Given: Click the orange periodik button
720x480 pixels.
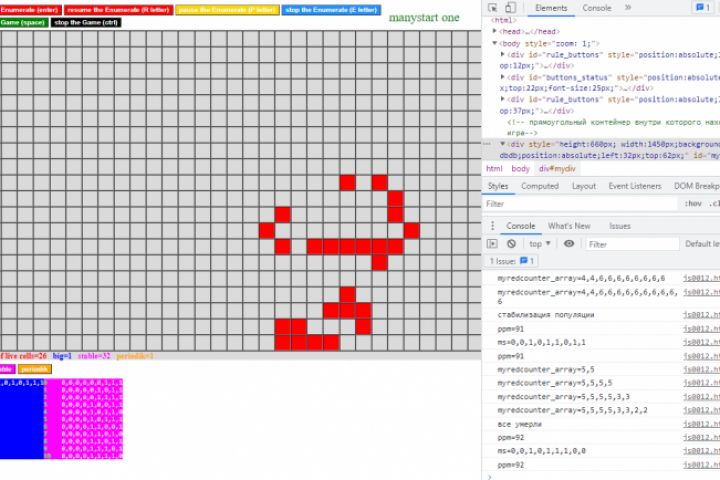Looking at the screenshot, I should pos(34,369).
